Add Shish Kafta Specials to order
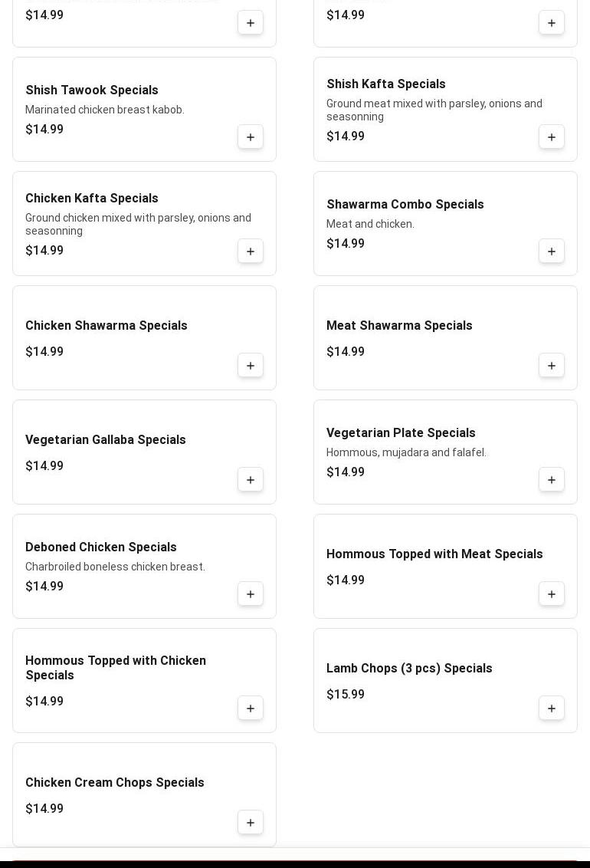Screen dimensions: 590x868 [x=552, y=137]
